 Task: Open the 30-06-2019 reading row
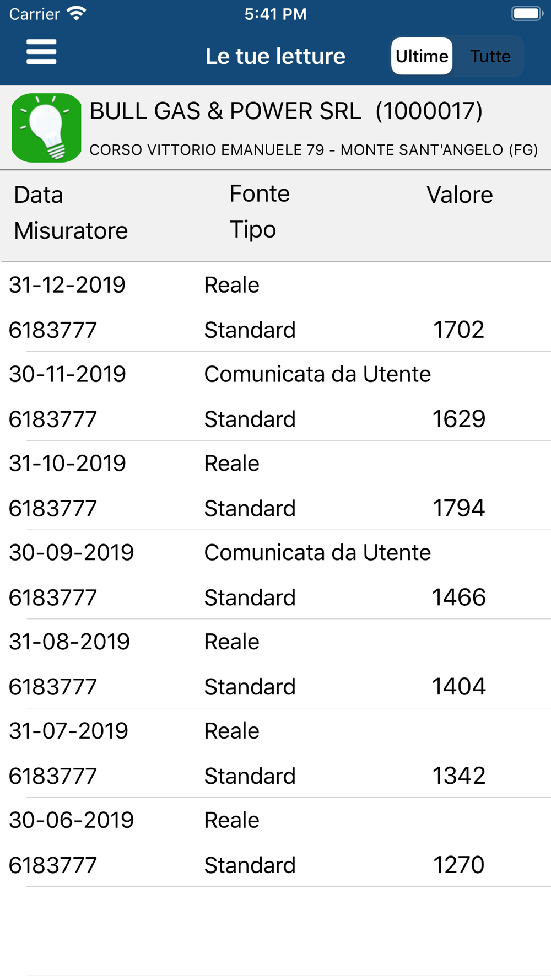click(275, 843)
